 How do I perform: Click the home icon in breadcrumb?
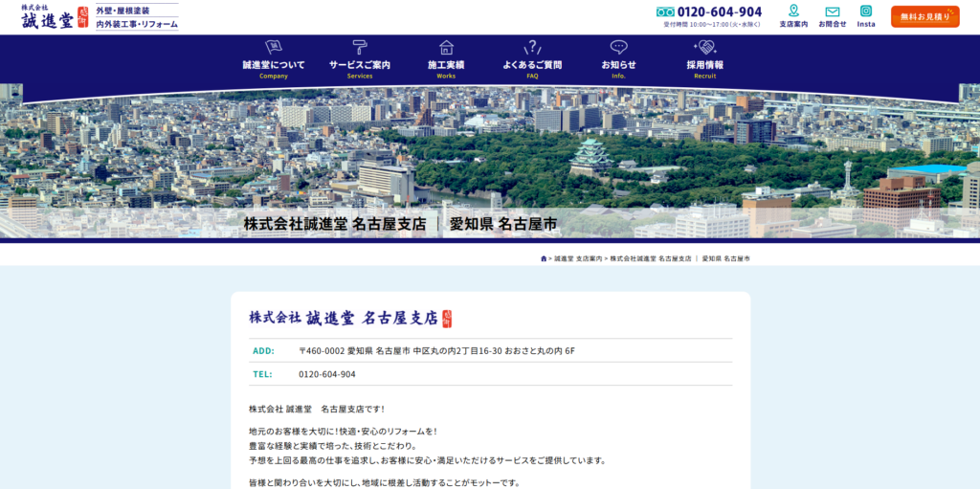click(544, 258)
